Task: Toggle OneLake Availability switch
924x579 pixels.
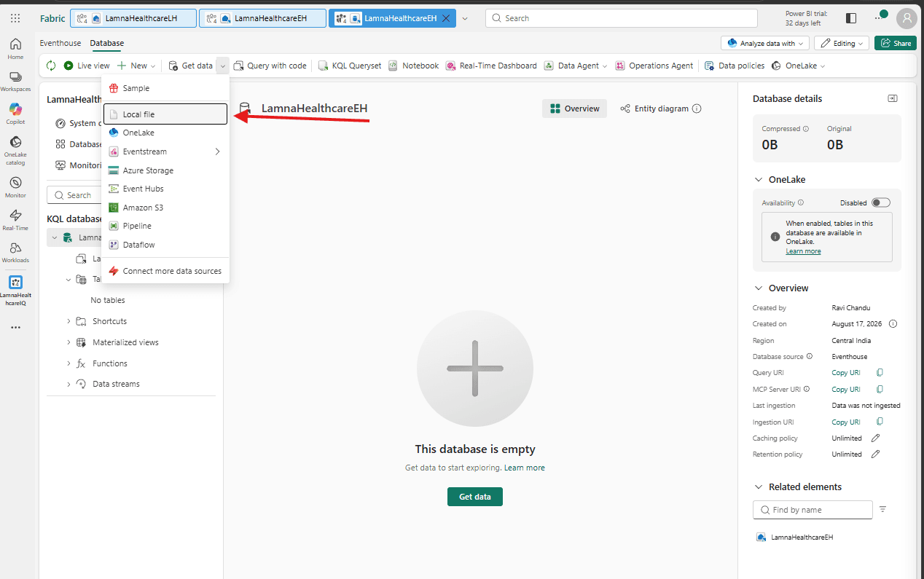Action: (880, 202)
